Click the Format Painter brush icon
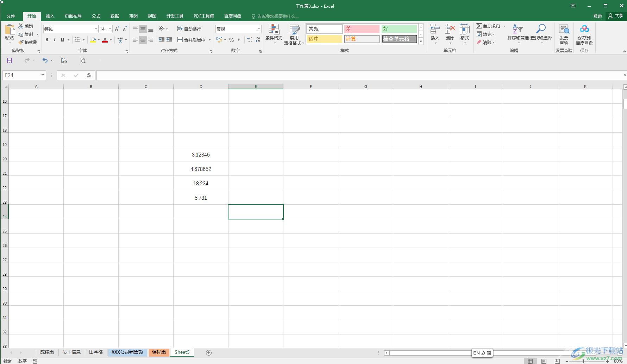 (x=21, y=42)
